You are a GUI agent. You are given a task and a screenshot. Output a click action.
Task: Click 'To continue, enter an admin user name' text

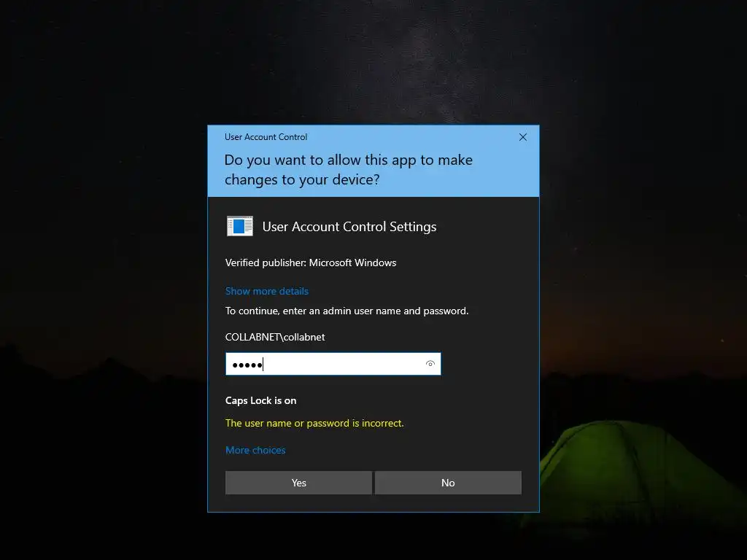pos(347,311)
